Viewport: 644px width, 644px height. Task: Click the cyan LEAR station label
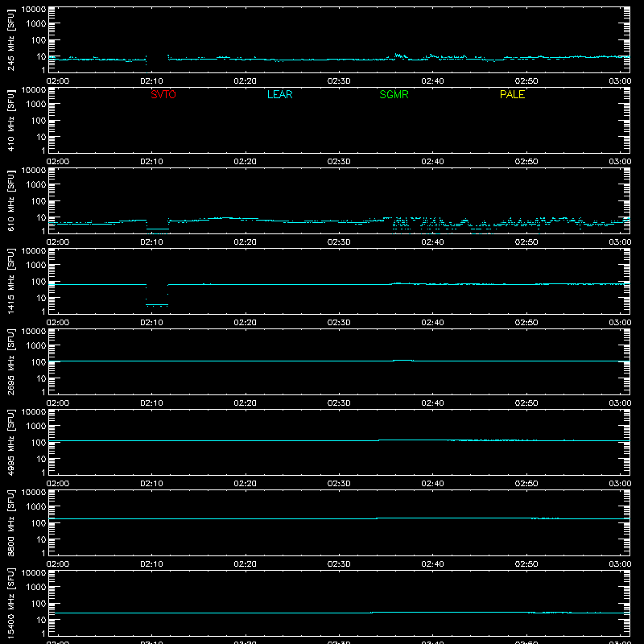pos(279,94)
